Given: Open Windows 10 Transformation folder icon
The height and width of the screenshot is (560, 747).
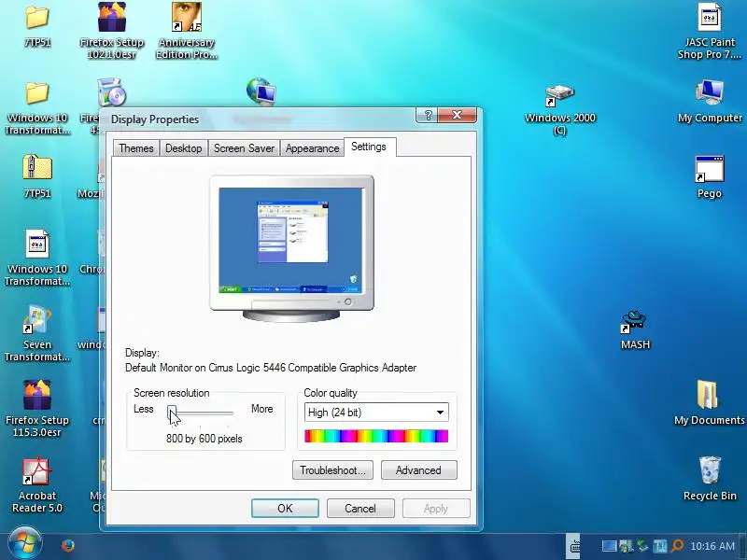Looking at the screenshot, I should click(37, 92).
